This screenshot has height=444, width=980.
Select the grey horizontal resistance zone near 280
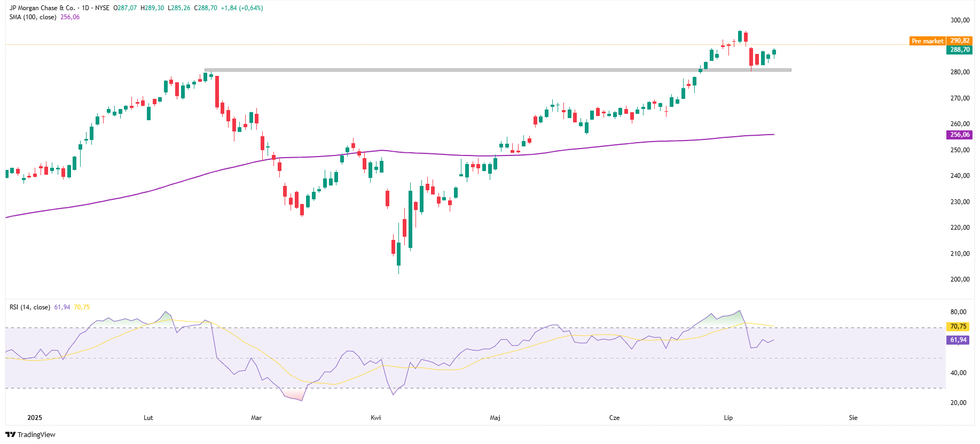[498, 70]
